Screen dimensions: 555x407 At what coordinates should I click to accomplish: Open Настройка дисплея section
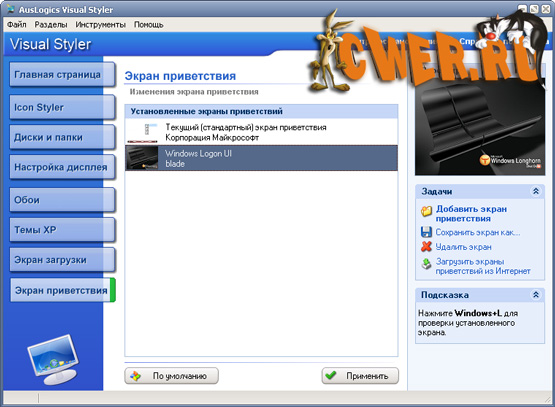click(62, 167)
